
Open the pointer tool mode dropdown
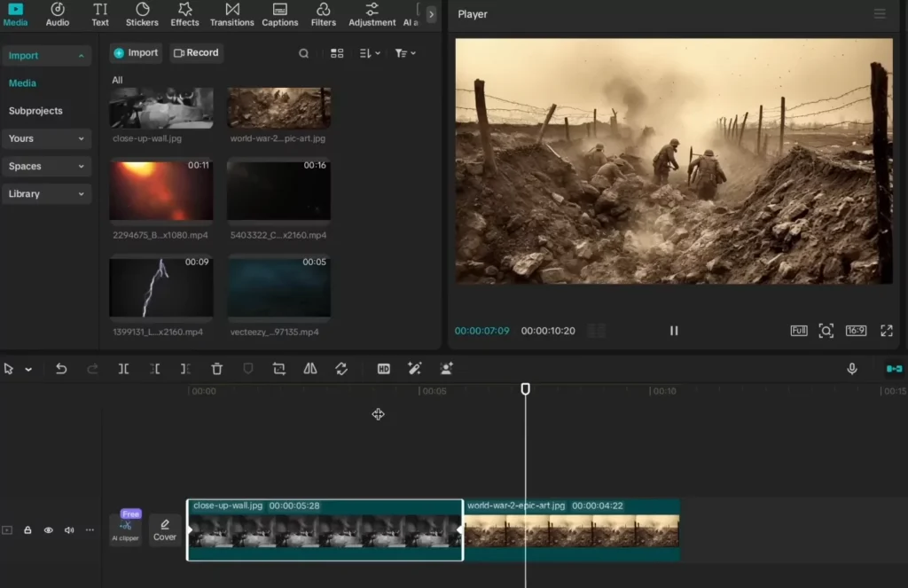coord(28,370)
